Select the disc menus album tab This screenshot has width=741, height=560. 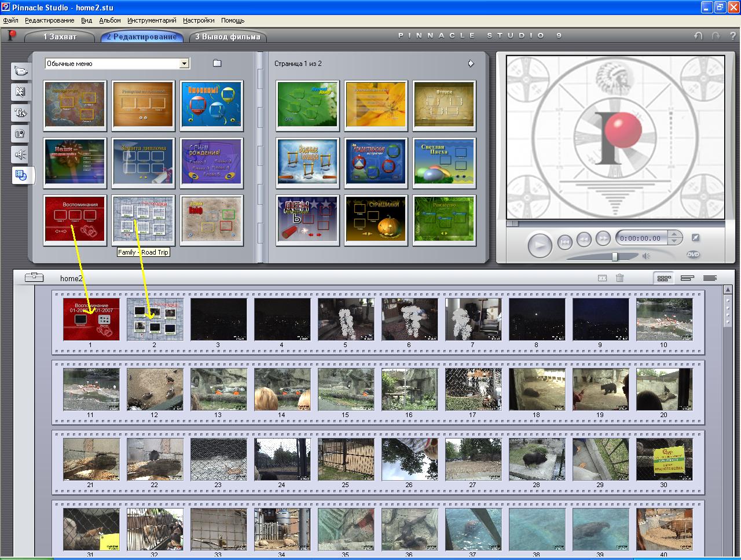[x=21, y=175]
